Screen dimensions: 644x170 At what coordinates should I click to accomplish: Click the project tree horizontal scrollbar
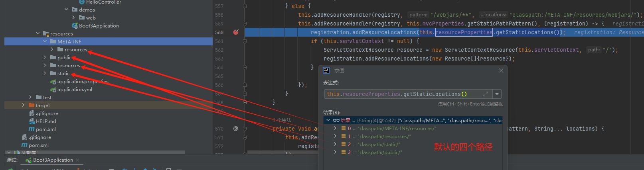[95, 152]
